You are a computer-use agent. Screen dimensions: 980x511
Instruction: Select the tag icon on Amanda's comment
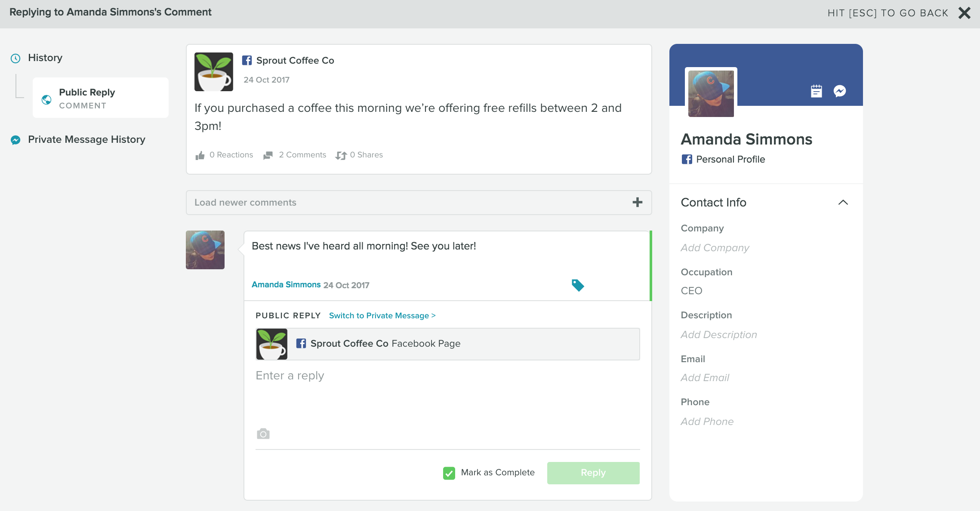coord(578,285)
